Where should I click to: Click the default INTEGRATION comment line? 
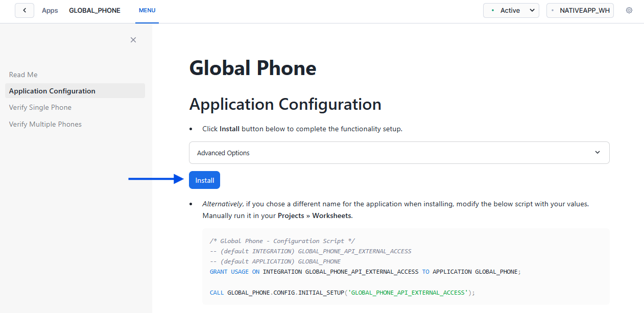[311, 251]
